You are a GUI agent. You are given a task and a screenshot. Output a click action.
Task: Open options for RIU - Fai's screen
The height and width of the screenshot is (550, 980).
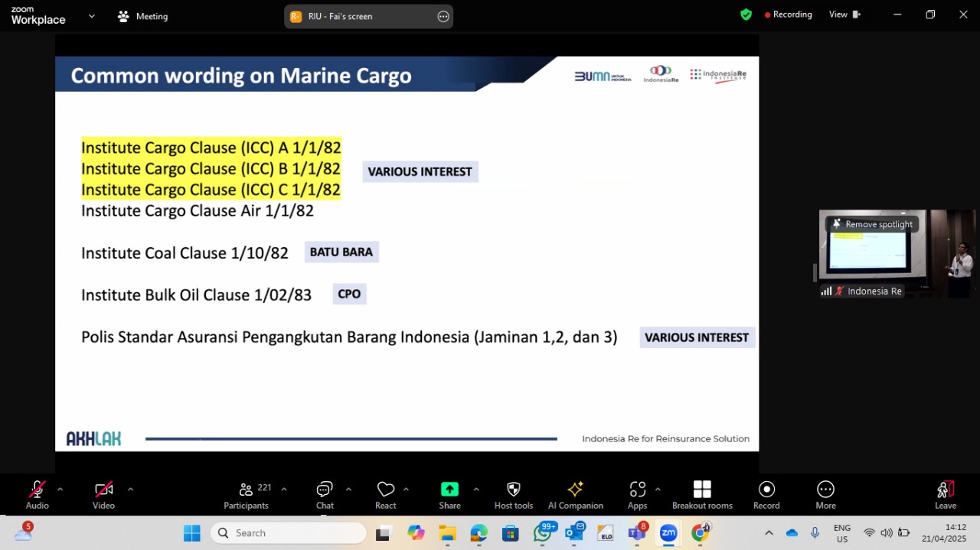pyautogui.click(x=443, y=16)
